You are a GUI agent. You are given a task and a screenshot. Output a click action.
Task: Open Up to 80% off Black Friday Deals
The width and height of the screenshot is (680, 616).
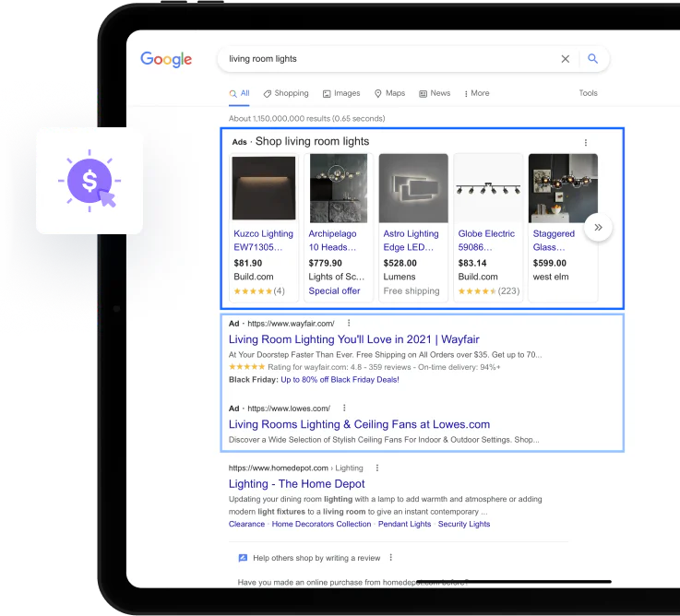(340, 380)
